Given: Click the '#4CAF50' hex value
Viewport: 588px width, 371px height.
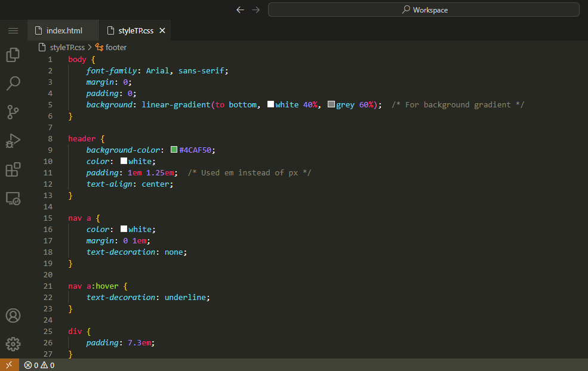Looking at the screenshot, I should (195, 150).
